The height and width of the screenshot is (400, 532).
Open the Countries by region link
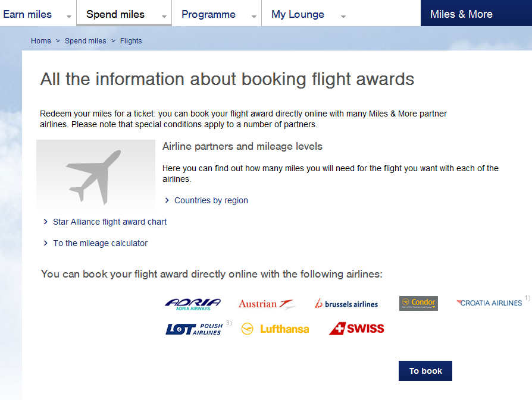(x=211, y=200)
